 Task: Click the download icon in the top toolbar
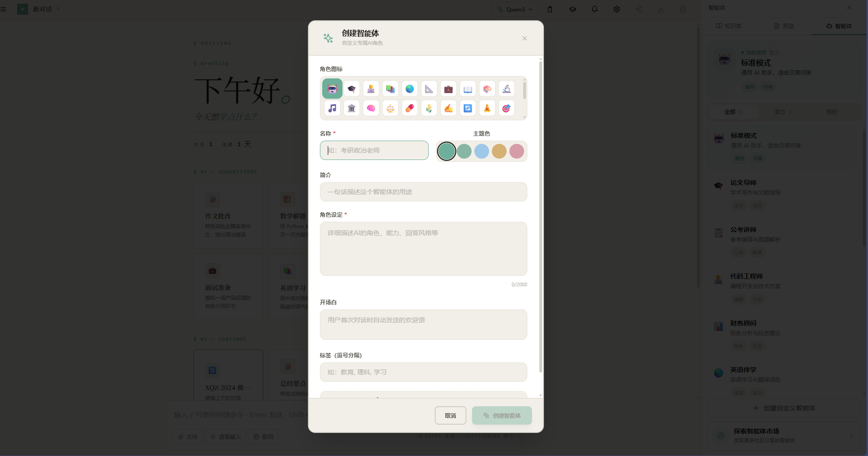coord(661,9)
